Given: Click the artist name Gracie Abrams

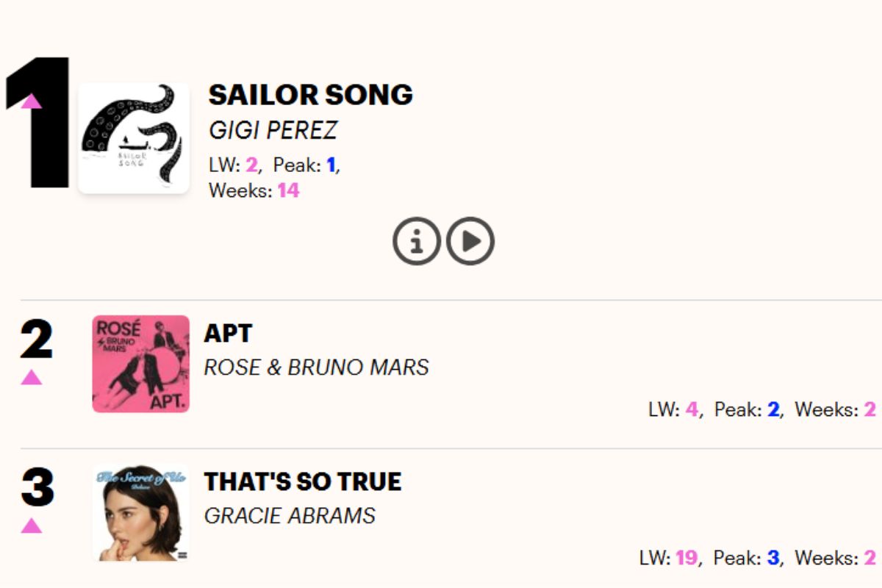Looking at the screenshot, I should tap(290, 516).
